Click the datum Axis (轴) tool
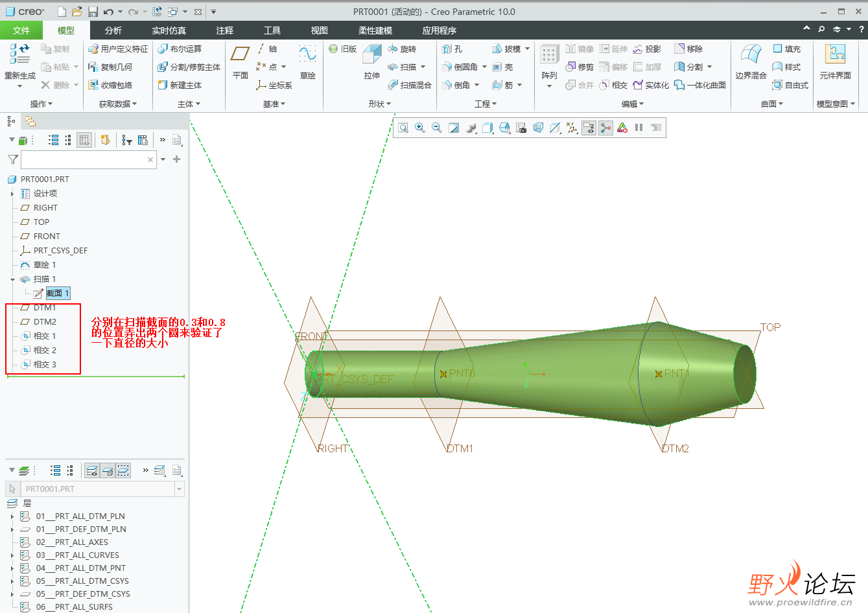The width and height of the screenshot is (868, 613). 266,49
